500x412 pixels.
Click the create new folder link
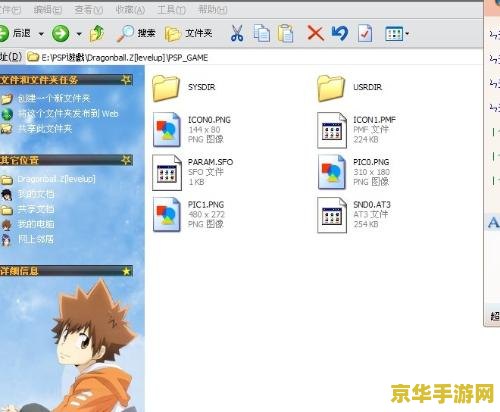click(x=54, y=98)
